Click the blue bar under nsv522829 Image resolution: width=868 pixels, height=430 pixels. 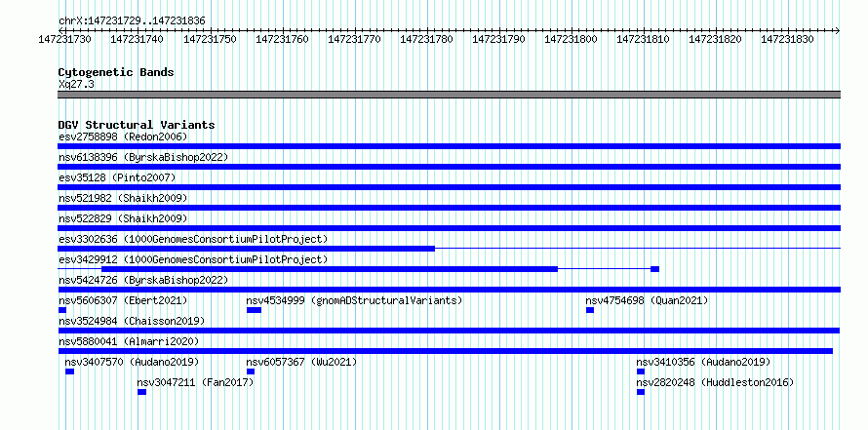[449, 228]
